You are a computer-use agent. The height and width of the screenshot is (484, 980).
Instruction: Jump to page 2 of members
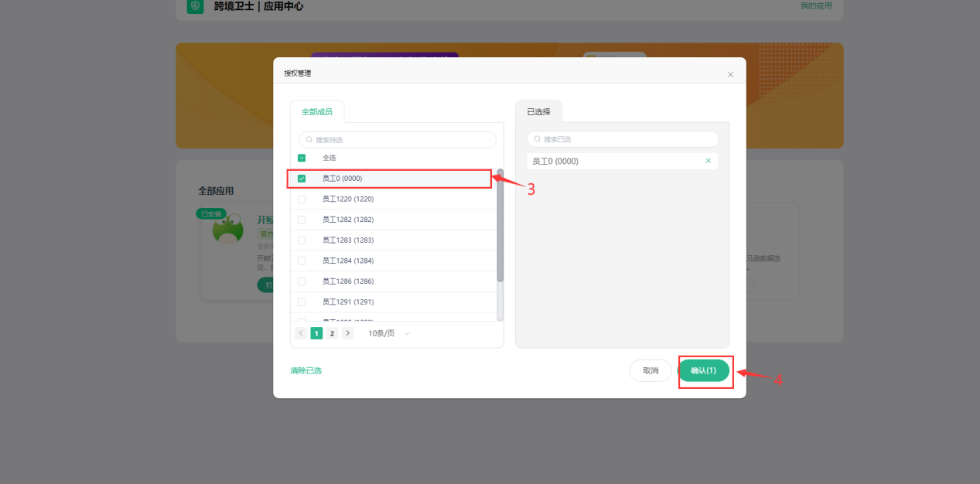point(332,333)
